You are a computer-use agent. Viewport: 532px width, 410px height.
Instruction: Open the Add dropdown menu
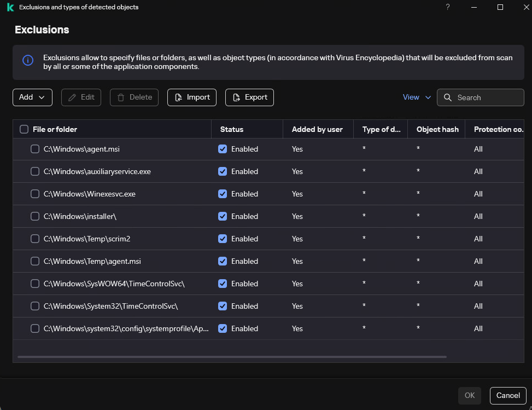point(32,97)
